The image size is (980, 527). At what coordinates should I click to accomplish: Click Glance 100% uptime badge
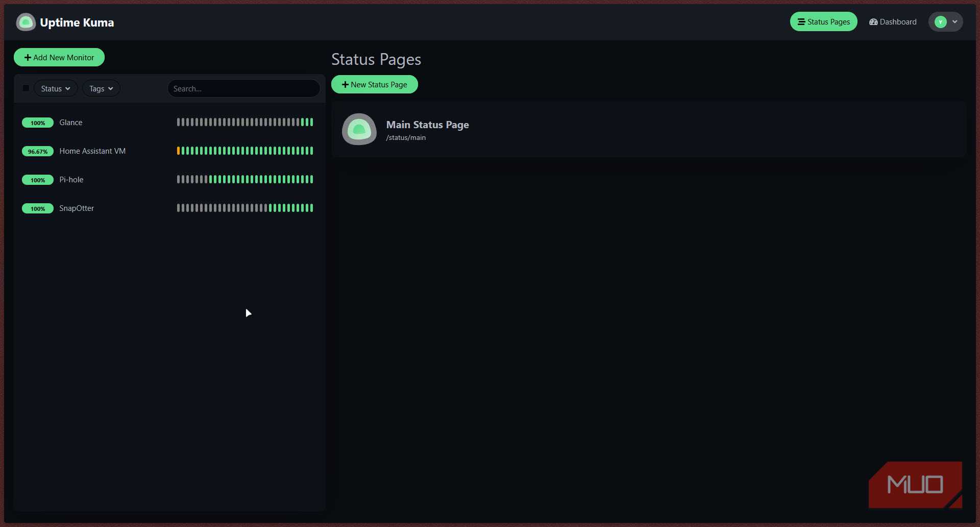coord(38,123)
